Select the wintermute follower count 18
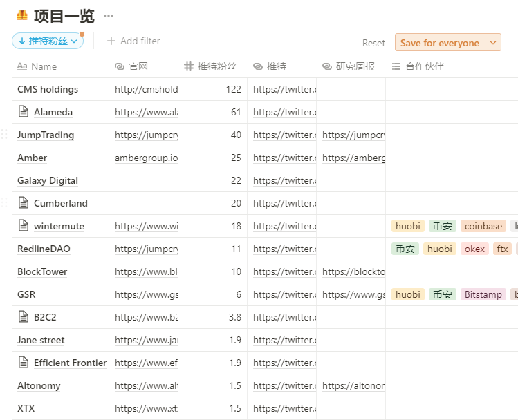The image size is (518, 420). click(213, 226)
